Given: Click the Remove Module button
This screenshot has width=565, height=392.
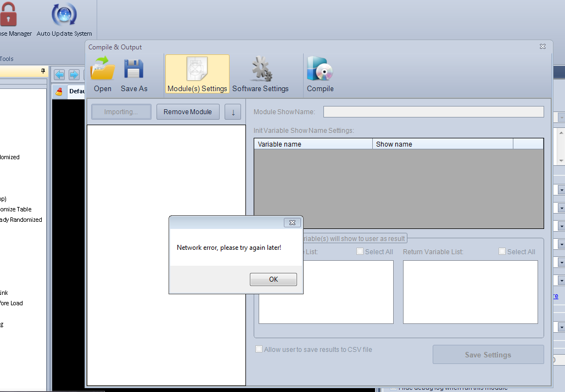Looking at the screenshot, I should [188, 112].
